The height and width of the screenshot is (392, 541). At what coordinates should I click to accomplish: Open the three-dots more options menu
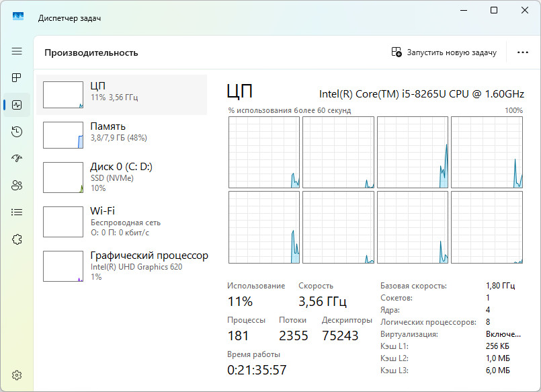(x=523, y=52)
